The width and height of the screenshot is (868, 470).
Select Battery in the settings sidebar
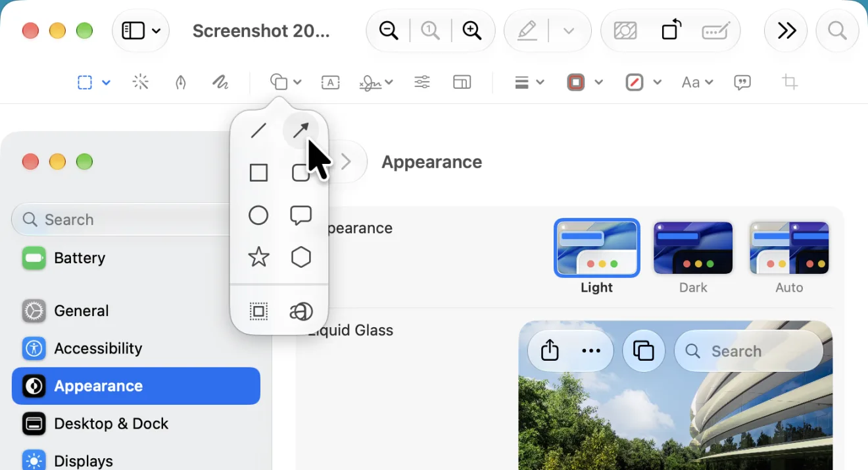136,258
